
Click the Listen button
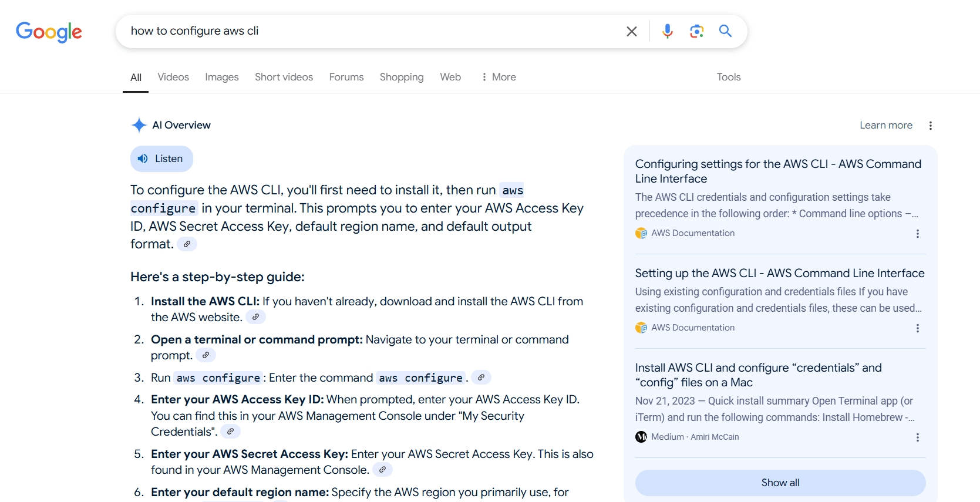(161, 159)
